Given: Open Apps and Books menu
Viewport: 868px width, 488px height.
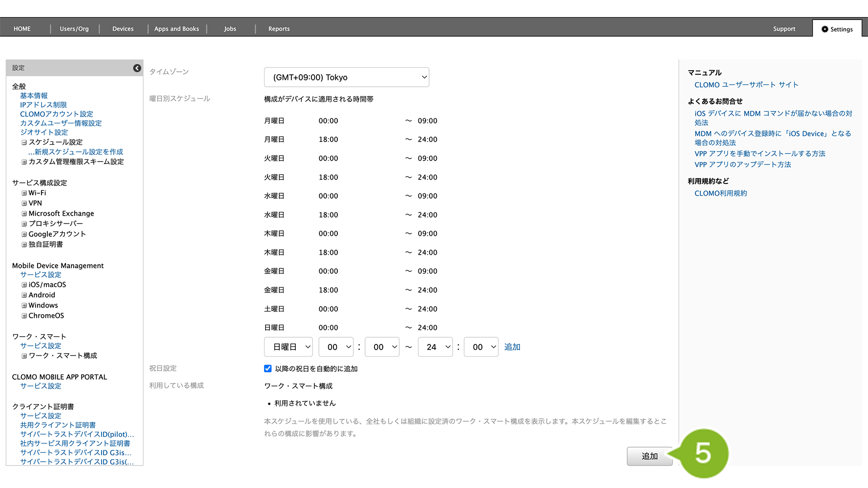Looking at the screenshot, I should click(x=176, y=29).
